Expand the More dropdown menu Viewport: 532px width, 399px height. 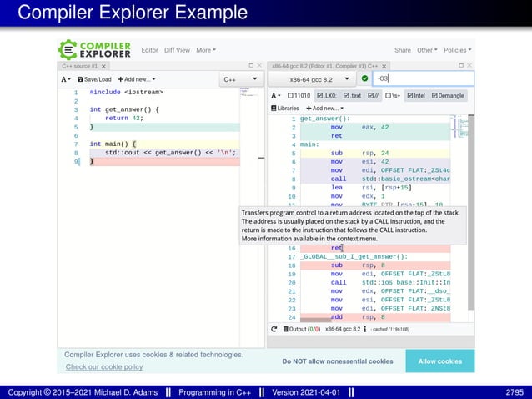(206, 50)
